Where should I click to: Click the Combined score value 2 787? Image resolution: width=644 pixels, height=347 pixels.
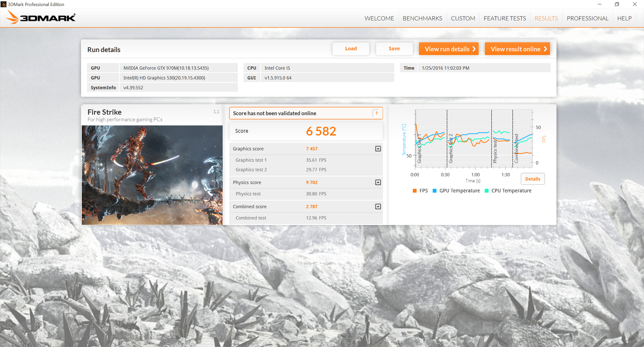(x=312, y=207)
